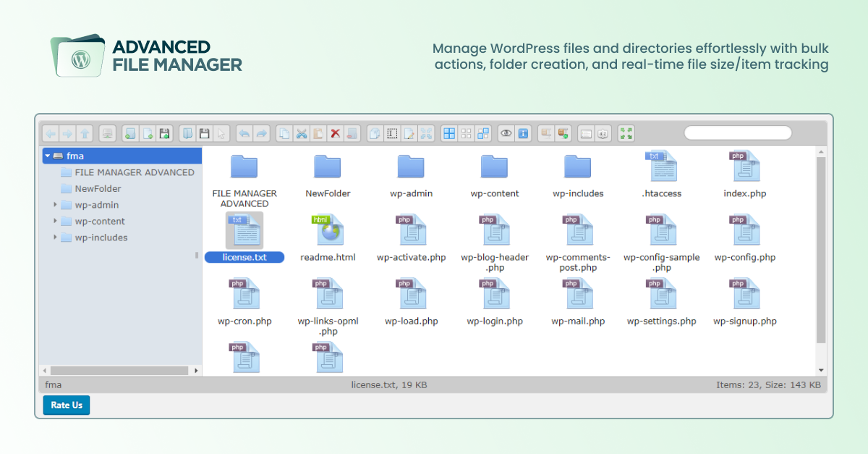
Task: Create a new folder using toolbar icon
Action: 130,133
